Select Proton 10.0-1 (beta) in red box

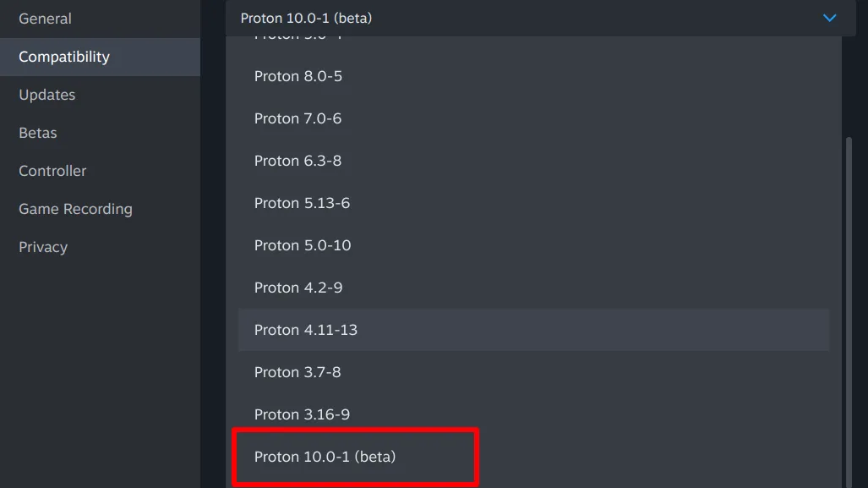click(325, 457)
